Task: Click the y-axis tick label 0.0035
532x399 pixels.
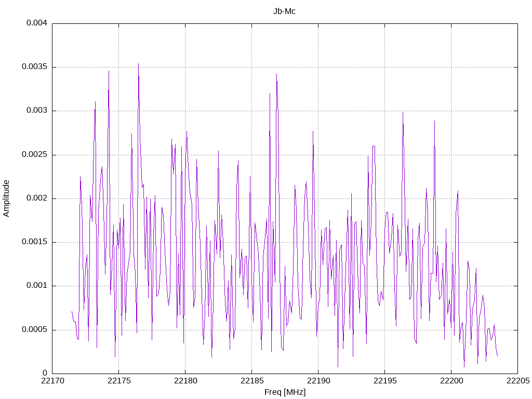Action: pos(35,67)
